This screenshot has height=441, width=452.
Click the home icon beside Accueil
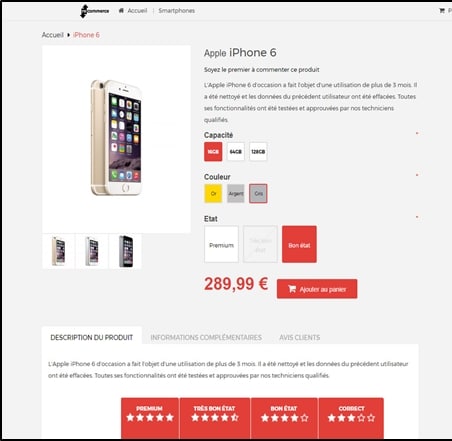point(121,11)
